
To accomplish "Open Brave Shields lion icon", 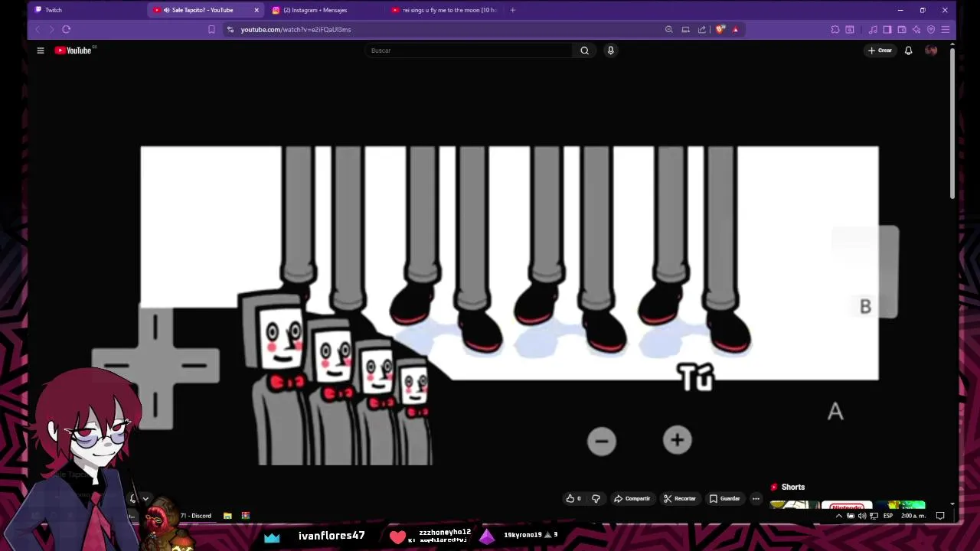I will tap(720, 29).
